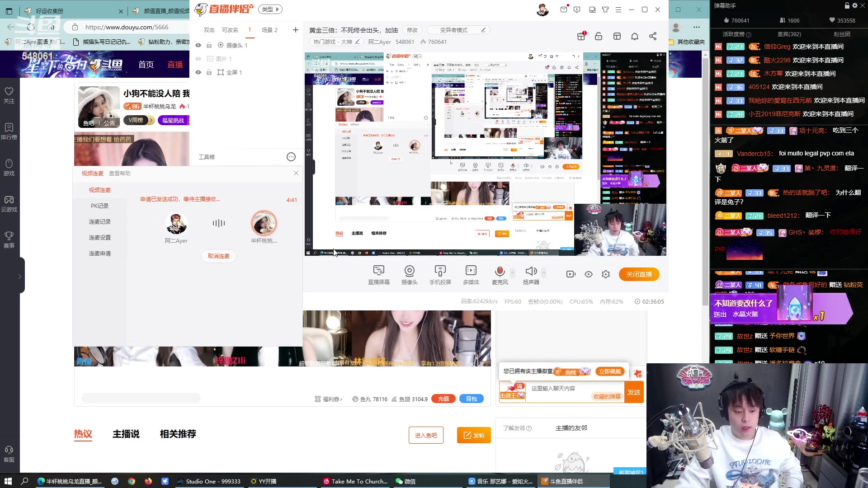The width and height of the screenshot is (868, 488).
Task: Click 修改 to edit stream title
Action: pyautogui.click(x=412, y=30)
